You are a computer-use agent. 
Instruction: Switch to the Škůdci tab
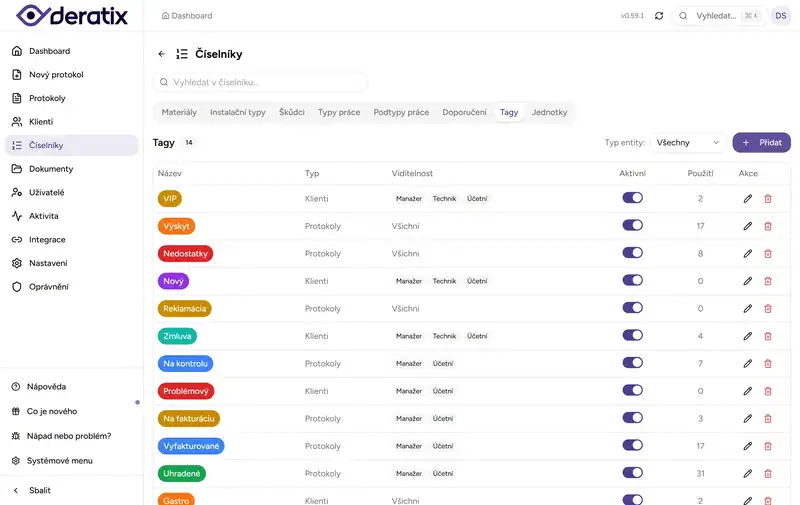pyautogui.click(x=292, y=112)
